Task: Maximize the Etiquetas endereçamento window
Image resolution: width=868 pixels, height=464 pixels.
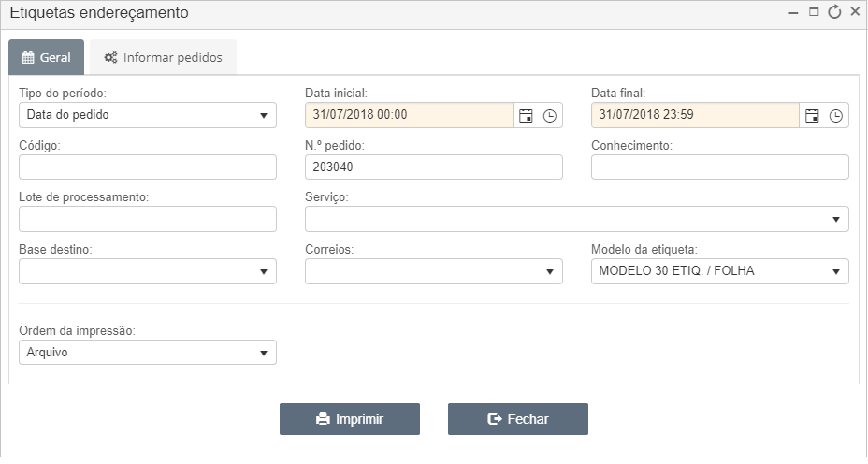Action: coord(814,11)
